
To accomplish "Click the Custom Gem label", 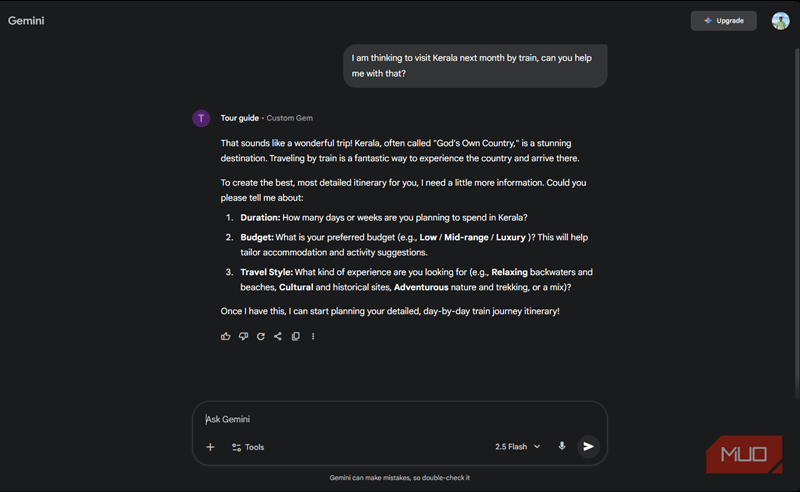I will coord(289,118).
